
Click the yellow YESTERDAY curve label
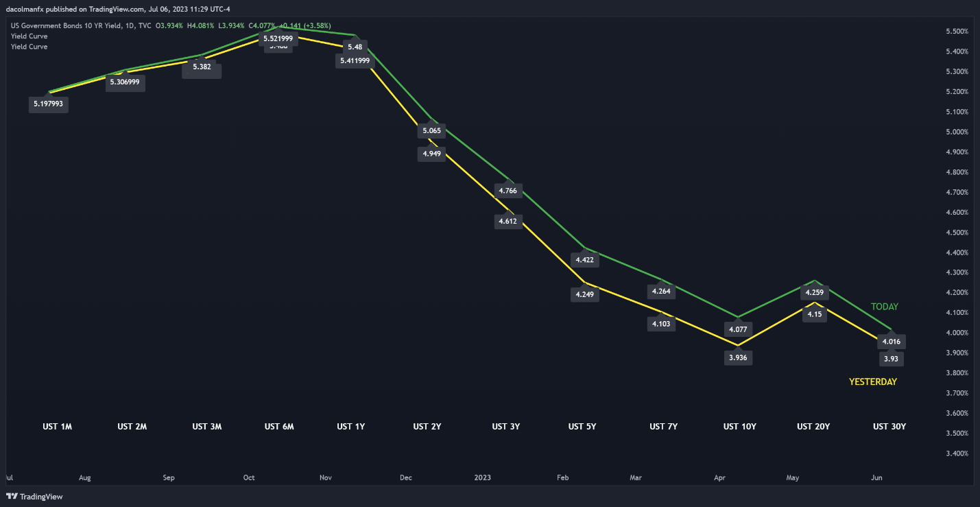click(873, 381)
